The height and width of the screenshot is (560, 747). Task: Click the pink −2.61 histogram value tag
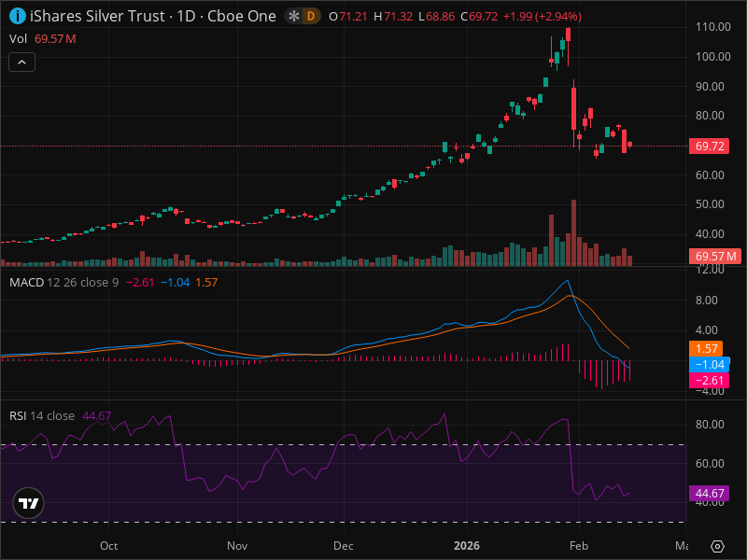tap(710, 381)
